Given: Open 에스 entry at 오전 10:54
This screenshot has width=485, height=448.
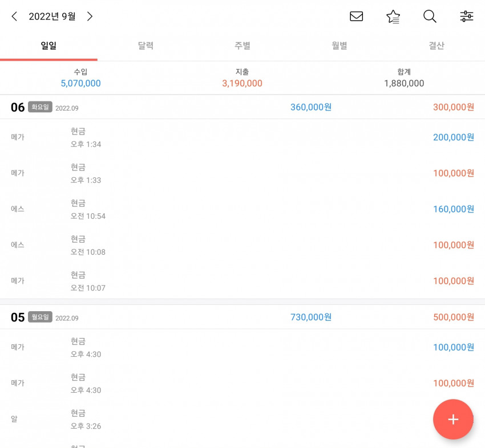Looking at the screenshot, I should [x=242, y=209].
